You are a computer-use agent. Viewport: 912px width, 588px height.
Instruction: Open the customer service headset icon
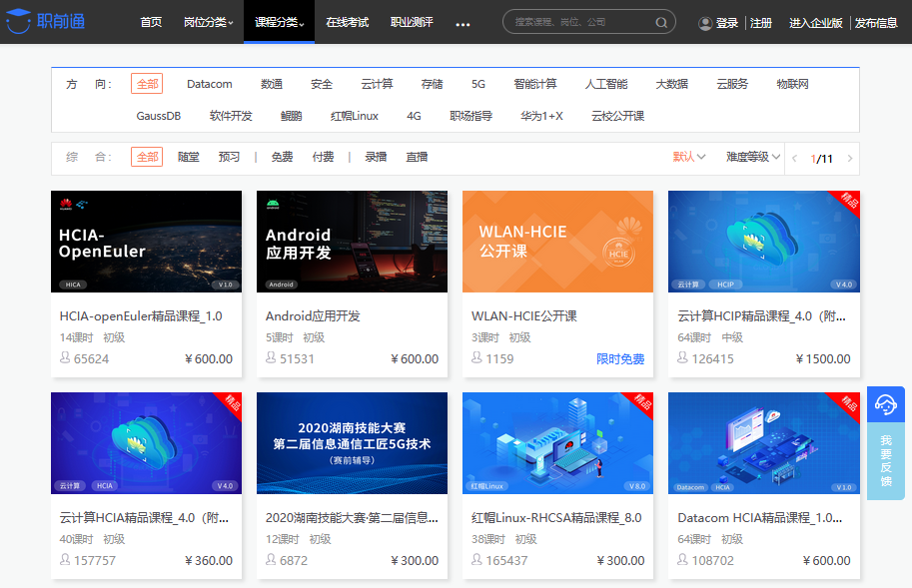pyautogui.click(x=886, y=404)
